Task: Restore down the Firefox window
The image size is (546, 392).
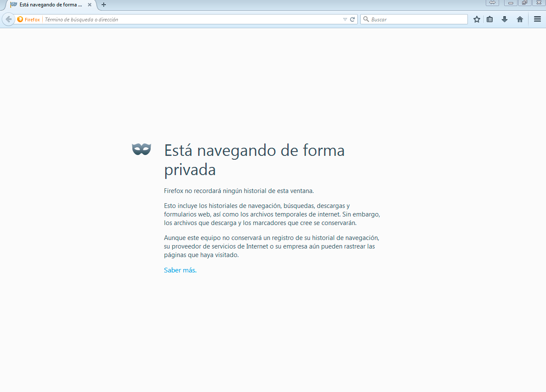Action: point(525,3)
